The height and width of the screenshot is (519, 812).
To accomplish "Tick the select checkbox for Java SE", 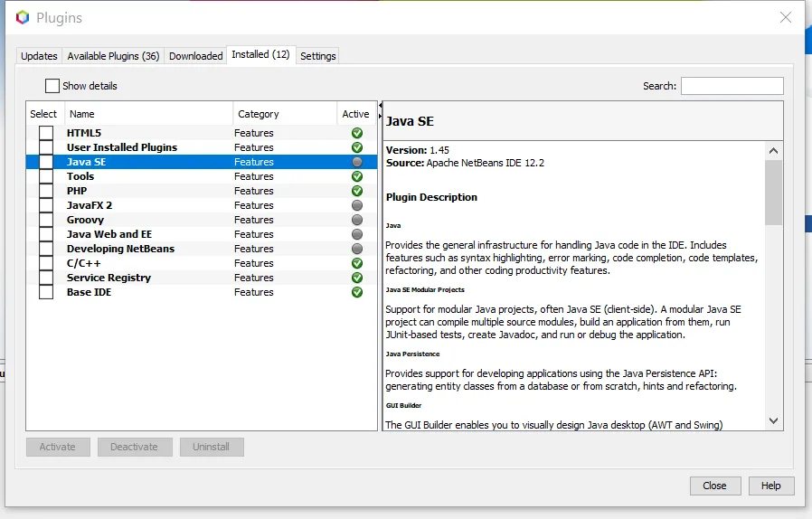I will coord(46,162).
